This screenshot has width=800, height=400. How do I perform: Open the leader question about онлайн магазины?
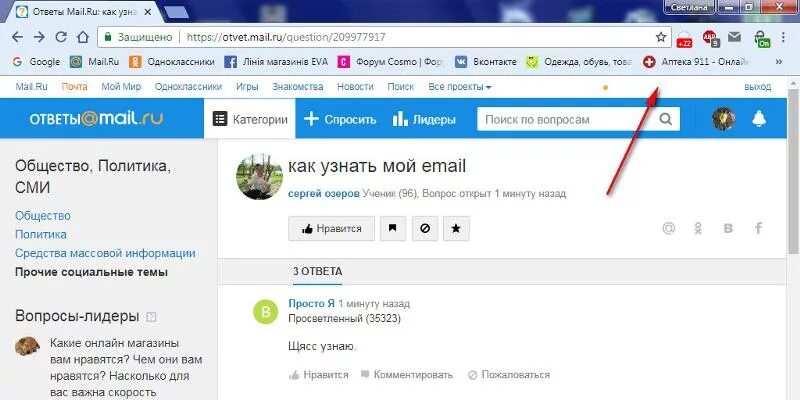point(126,368)
